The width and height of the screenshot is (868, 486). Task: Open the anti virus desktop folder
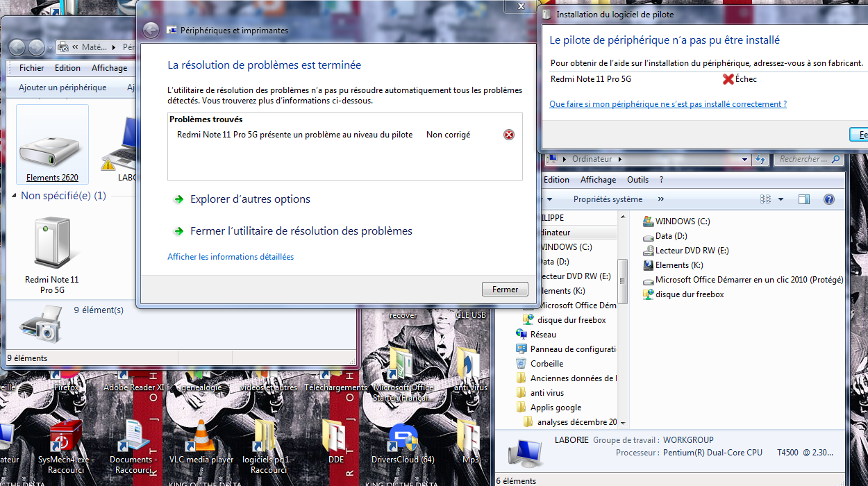[470, 369]
